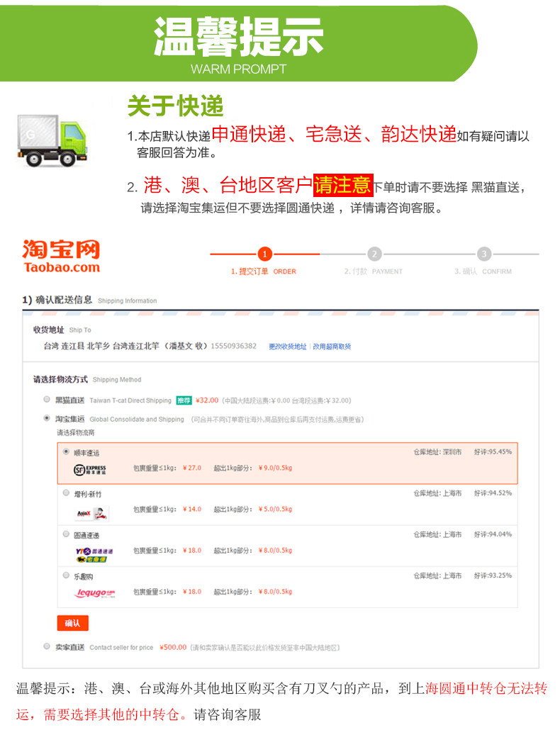Click the 3.确认 CONFIRM step label
This screenshot has width=560, height=730.
483,271
